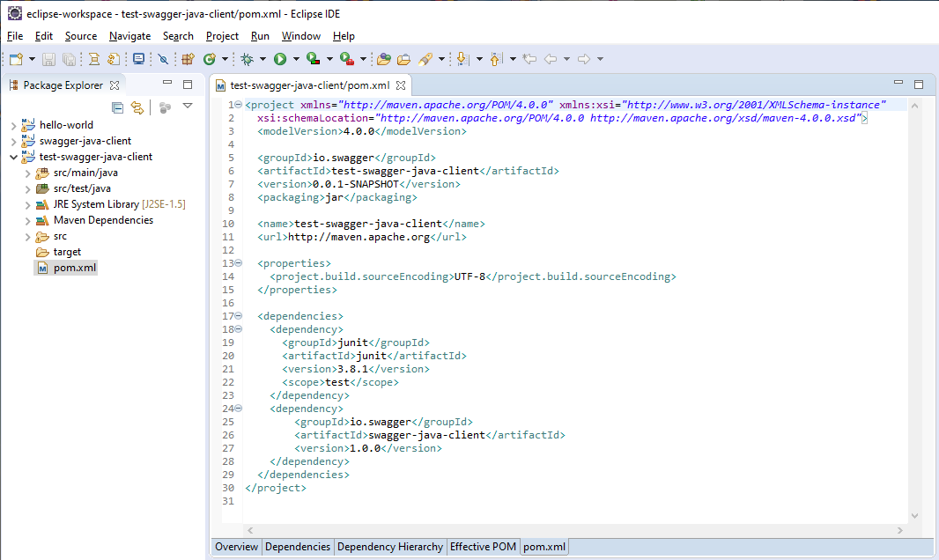
Task: Click the Debug bug icon in toolbar
Action: coord(247,59)
